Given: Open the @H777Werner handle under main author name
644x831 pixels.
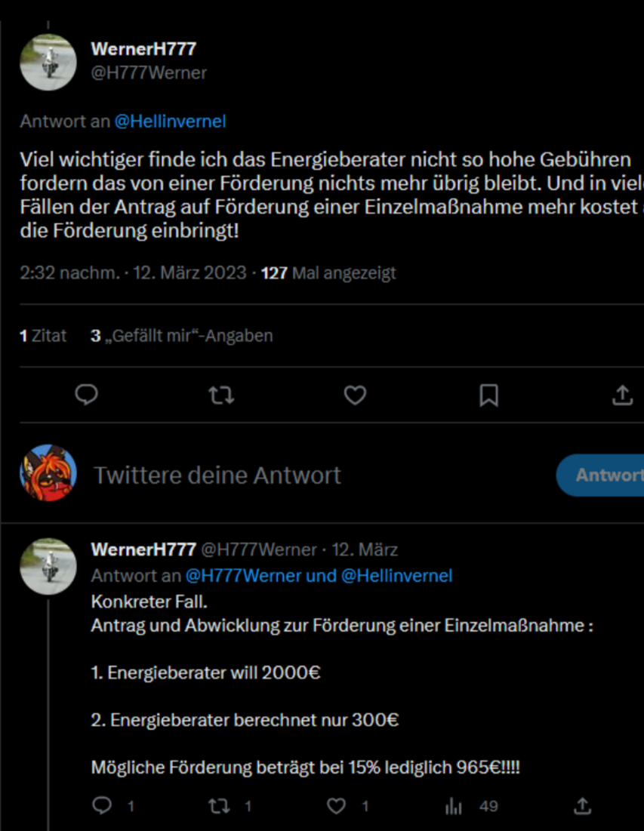Looking at the screenshot, I should (149, 73).
